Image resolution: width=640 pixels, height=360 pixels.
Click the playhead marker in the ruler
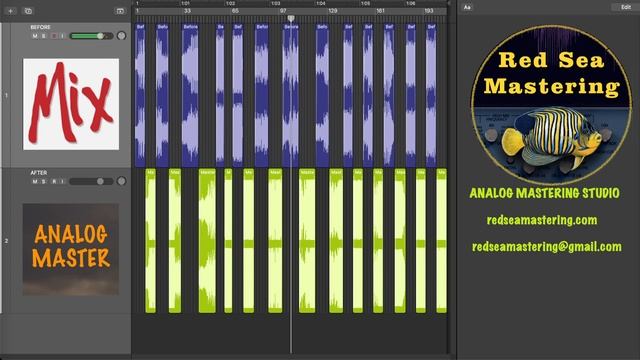[291, 18]
